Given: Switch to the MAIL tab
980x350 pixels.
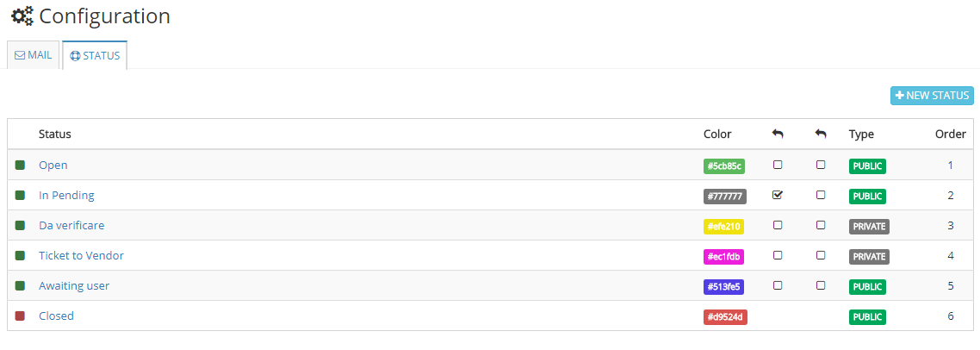Looking at the screenshot, I should [x=33, y=55].
